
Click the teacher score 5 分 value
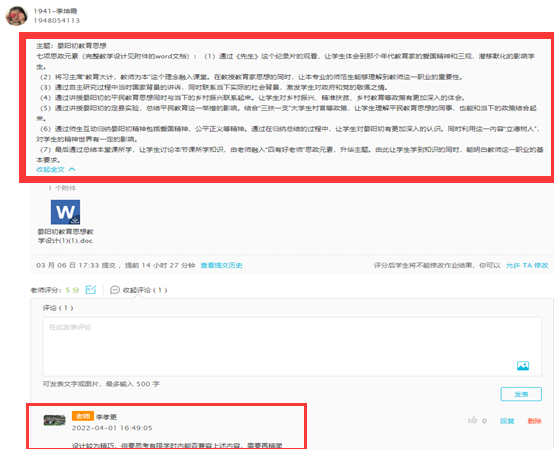point(72,290)
